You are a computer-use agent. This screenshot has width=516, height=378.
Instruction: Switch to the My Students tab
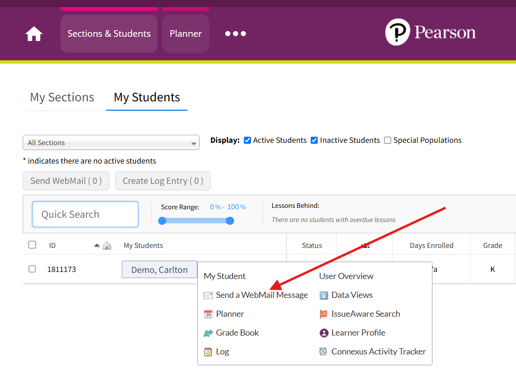147,97
